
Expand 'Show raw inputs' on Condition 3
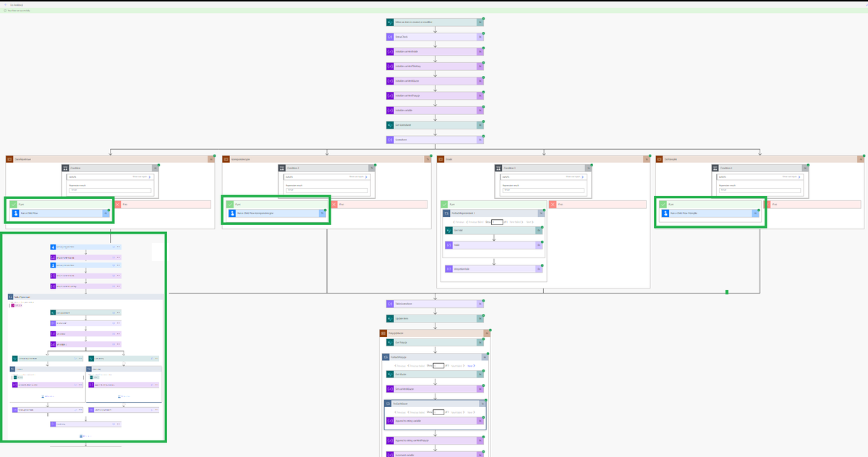click(x=574, y=176)
